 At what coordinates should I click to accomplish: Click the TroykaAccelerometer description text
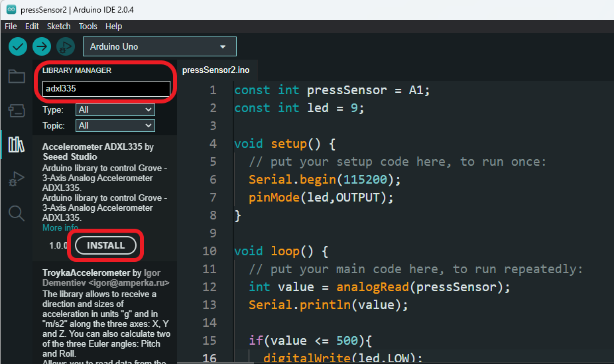[106, 326]
